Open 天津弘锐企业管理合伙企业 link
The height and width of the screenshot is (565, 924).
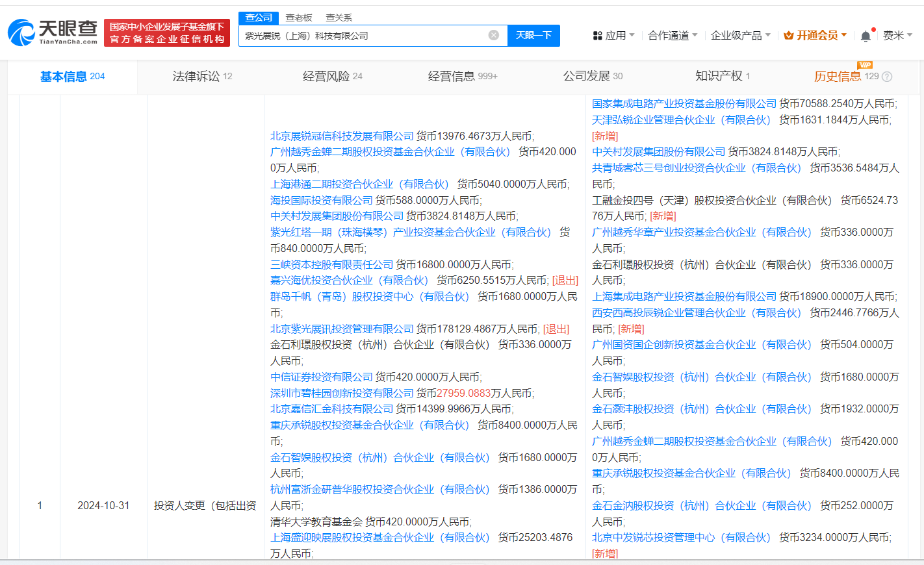(681, 120)
